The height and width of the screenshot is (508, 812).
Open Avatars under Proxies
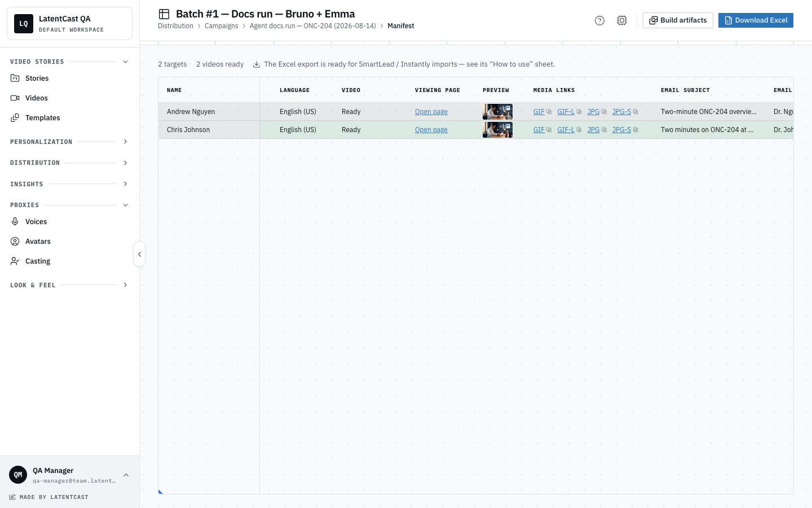70,242
